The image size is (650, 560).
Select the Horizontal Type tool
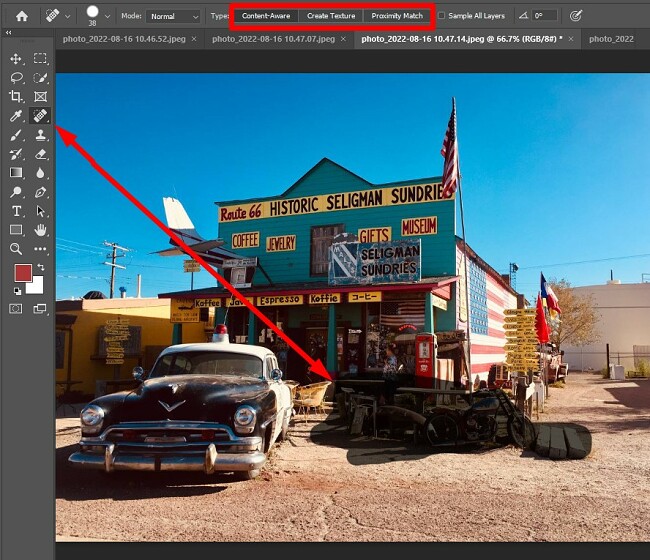pyautogui.click(x=16, y=211)
